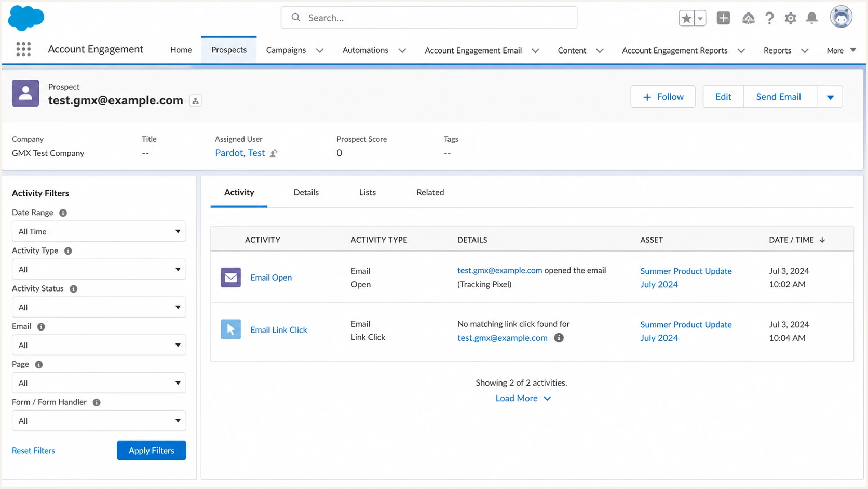Expand Account Engagement Email chevron

(535, 50)
